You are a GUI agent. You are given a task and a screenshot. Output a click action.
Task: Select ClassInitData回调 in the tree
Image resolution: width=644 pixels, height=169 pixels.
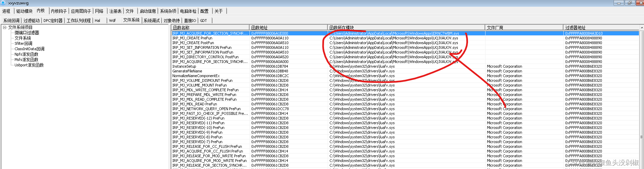pyautogui.click(x=29, y=49)
